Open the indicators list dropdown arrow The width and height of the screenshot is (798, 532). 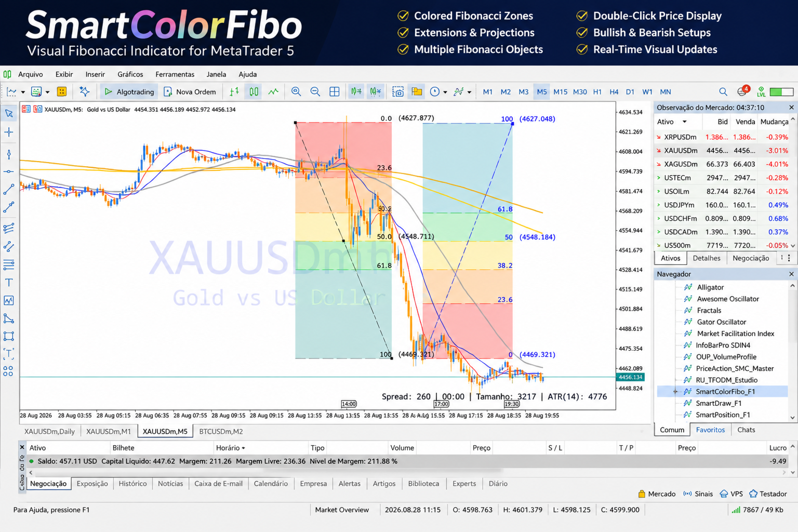(469, 92)
